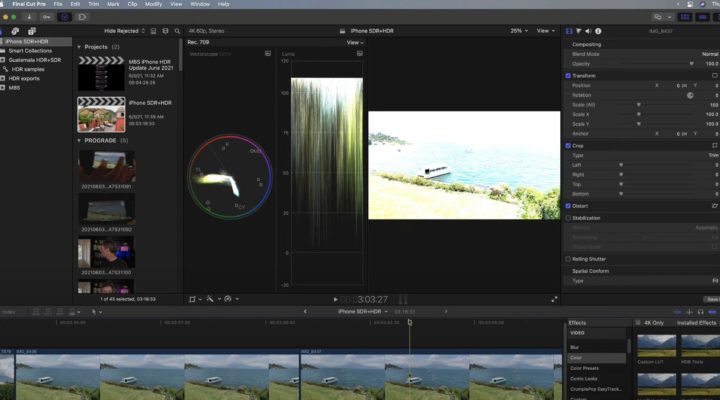720x400 pixels.
Task: Open the Blend Mode Normal dropdown
Action: [710, 54]
